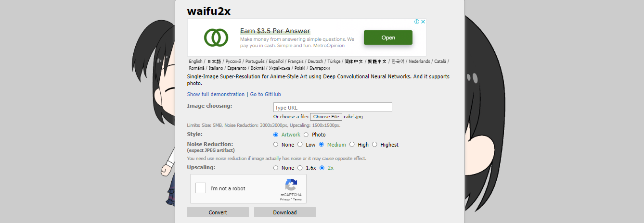The image size is (644, 223).
Task: Switch language to Deutsch
Action: click(x=316, y=62)
